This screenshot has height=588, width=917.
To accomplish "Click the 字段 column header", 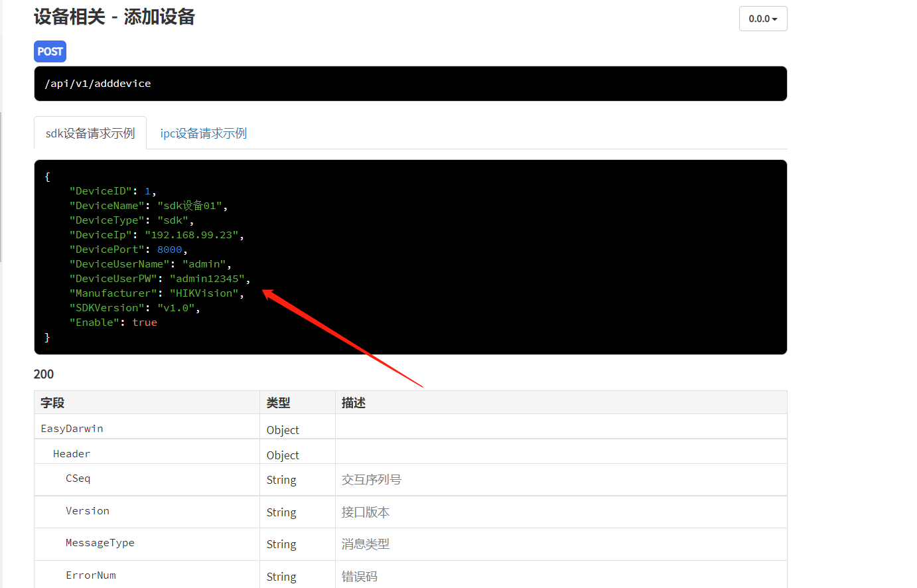I will (52, 403).
